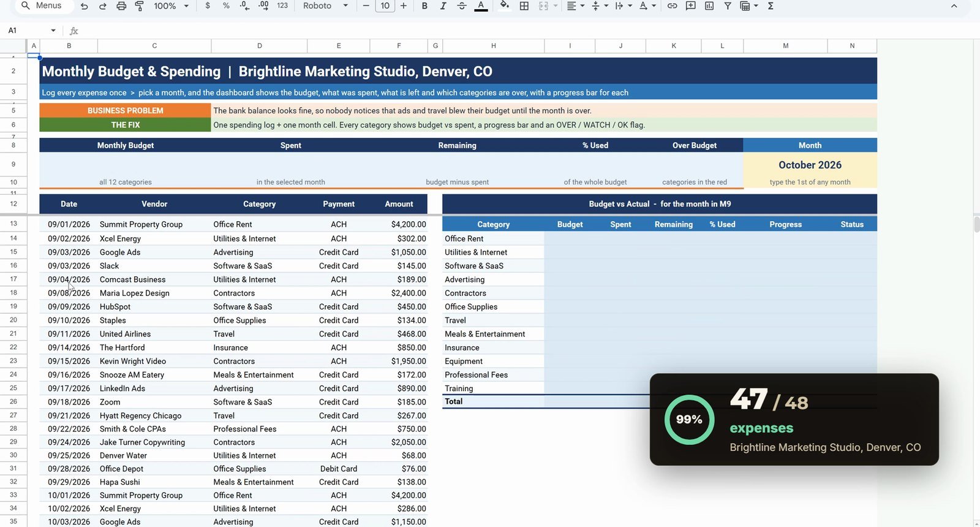Open the text color picker
Screen dimensions: 980x527
point(481,6)
